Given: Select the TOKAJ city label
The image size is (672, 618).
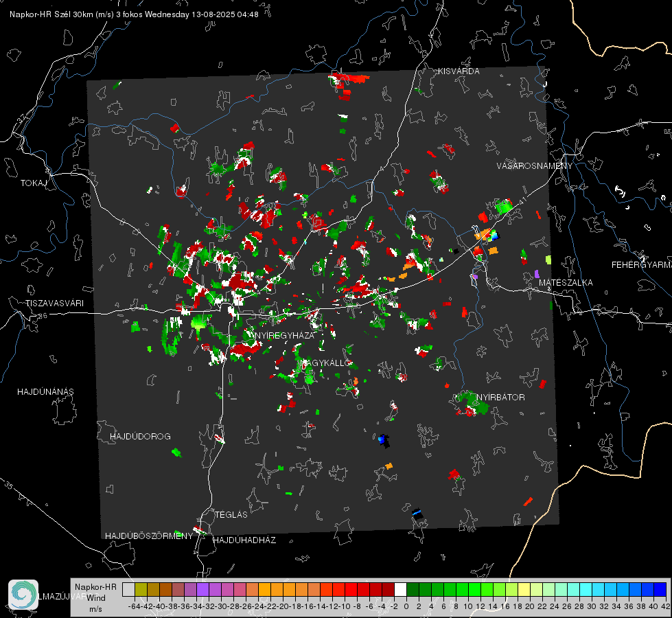Looking at the screenshot, I should pos(34,183).
